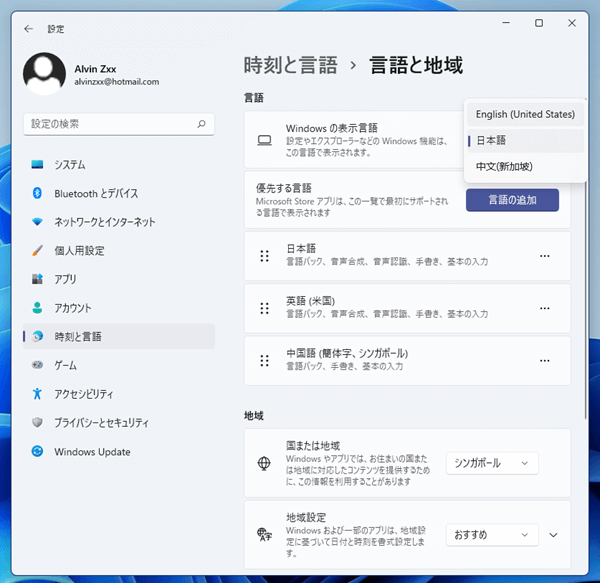Click the accessibility figure icon
600x583 pixels.
coord(37,394)
